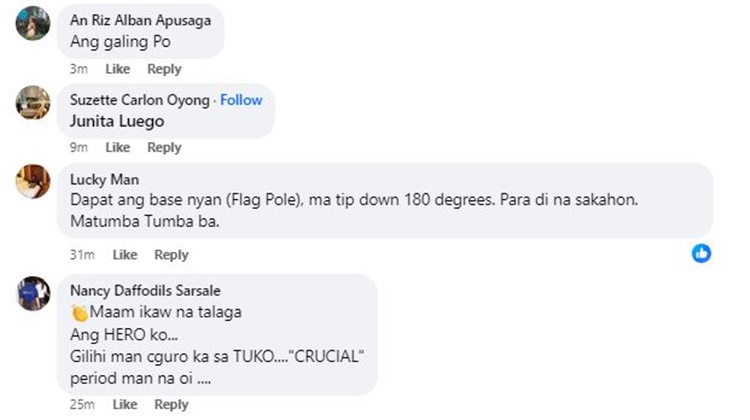750x420 pixels.
Task: Reply to Lucky Man's flag pole comment
Action: pyautogui.click(x=171, y=255)
